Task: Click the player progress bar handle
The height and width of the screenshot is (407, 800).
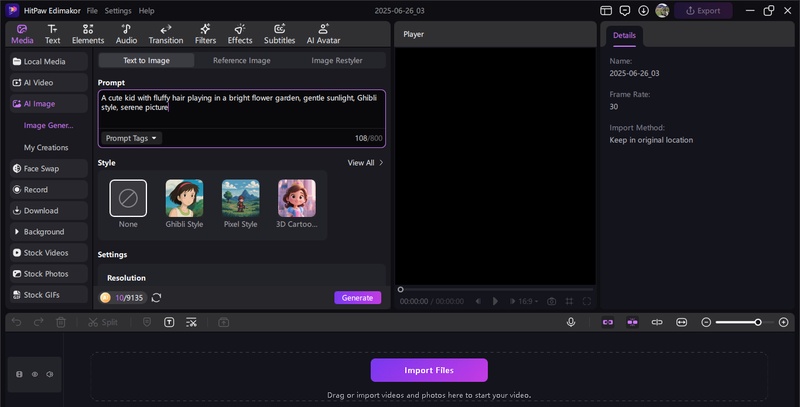Action: [x=401, y=289]
